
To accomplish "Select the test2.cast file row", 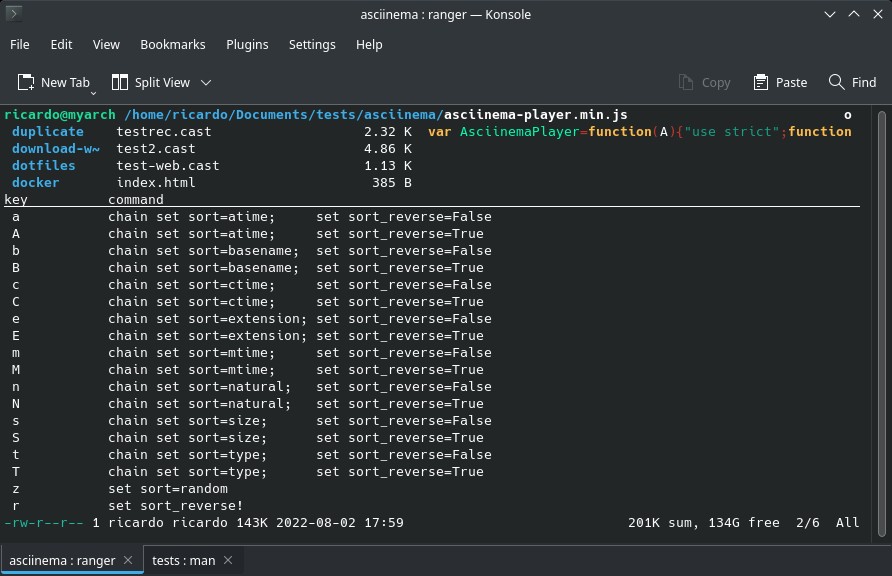I will pyautogui.click(x=264, y=148).
